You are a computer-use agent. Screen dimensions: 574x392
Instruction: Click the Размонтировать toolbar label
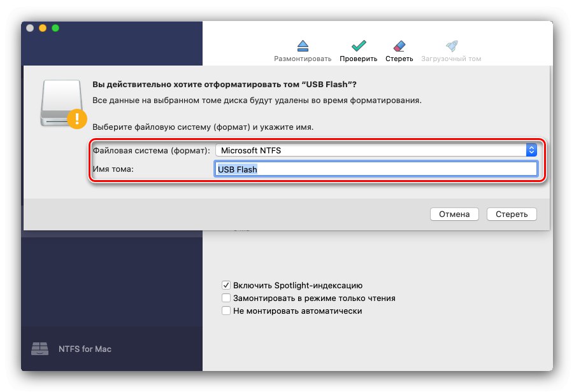pos(303,59)
